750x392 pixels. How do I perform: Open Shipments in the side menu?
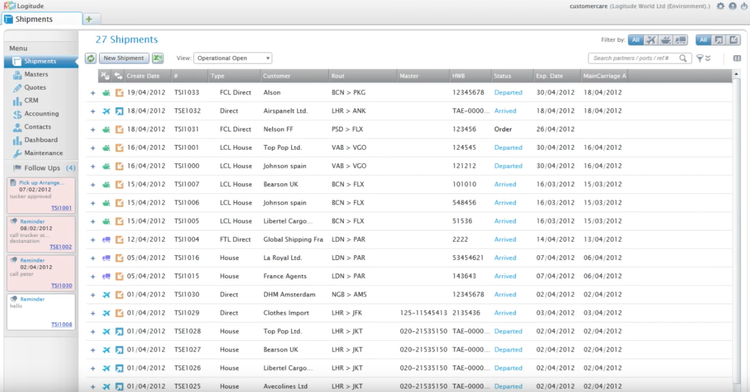click(x=41, y=62)
